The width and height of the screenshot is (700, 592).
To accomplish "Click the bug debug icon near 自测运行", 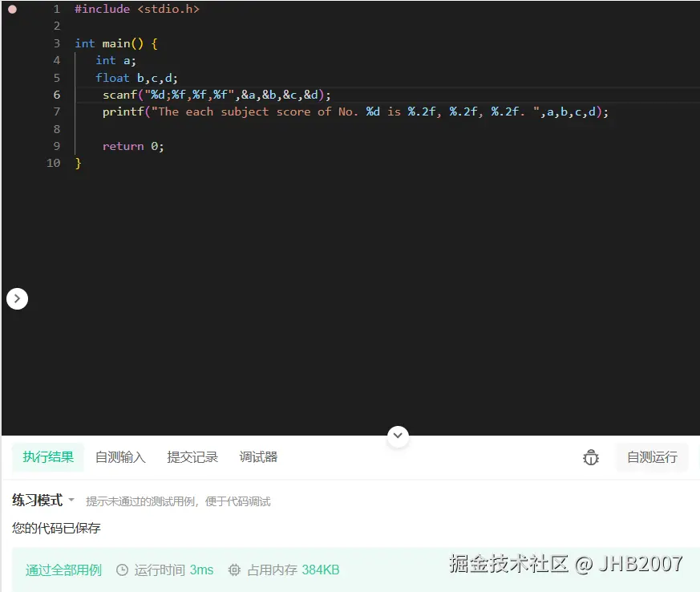I will [591, 457].
